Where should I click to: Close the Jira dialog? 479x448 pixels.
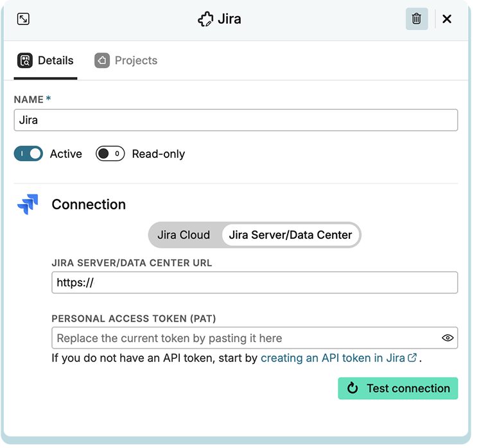point(447,19)
